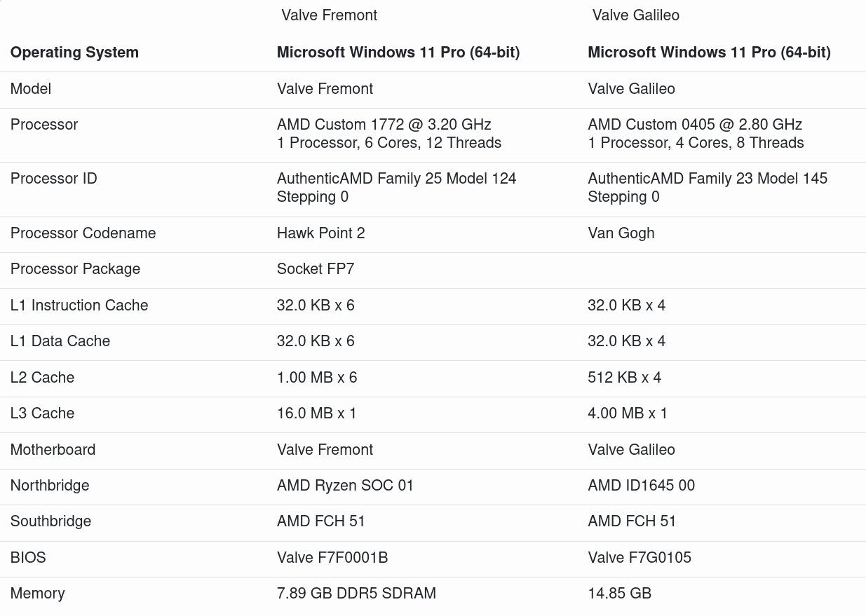Select the AuthenticAMD Family 25 Model 124 text

[x=396, y=179]
